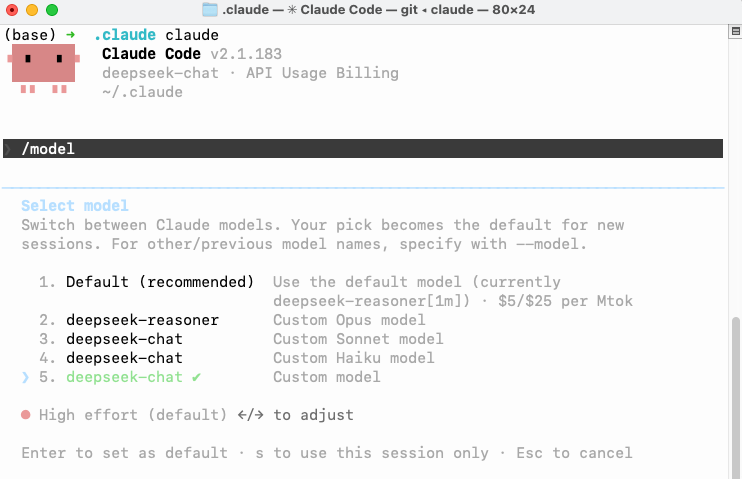
Task: Click the Select model heading
Action: (75, 206)
